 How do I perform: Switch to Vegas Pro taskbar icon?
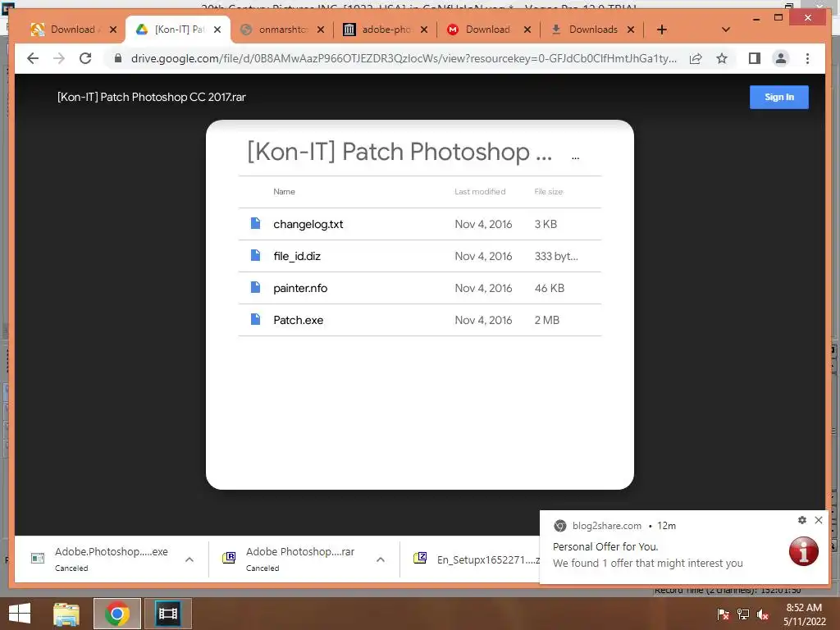point(167,614)
